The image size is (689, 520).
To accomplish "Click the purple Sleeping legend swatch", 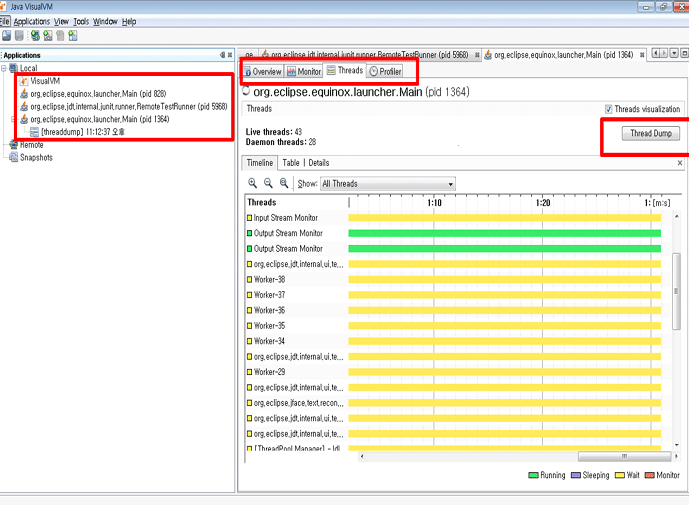I will point(576,475).
